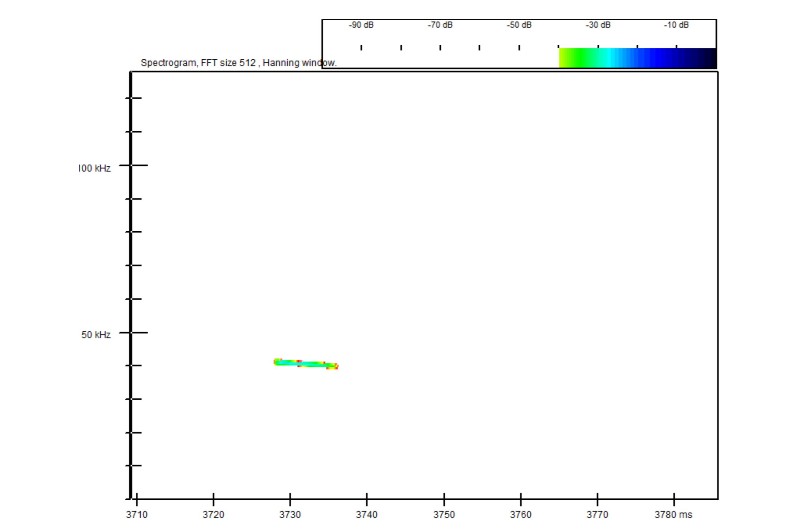This screenshot has height=532, width=800.
Task: Select the -70 dB label on the color scale
Action: (x=440, y=25)
